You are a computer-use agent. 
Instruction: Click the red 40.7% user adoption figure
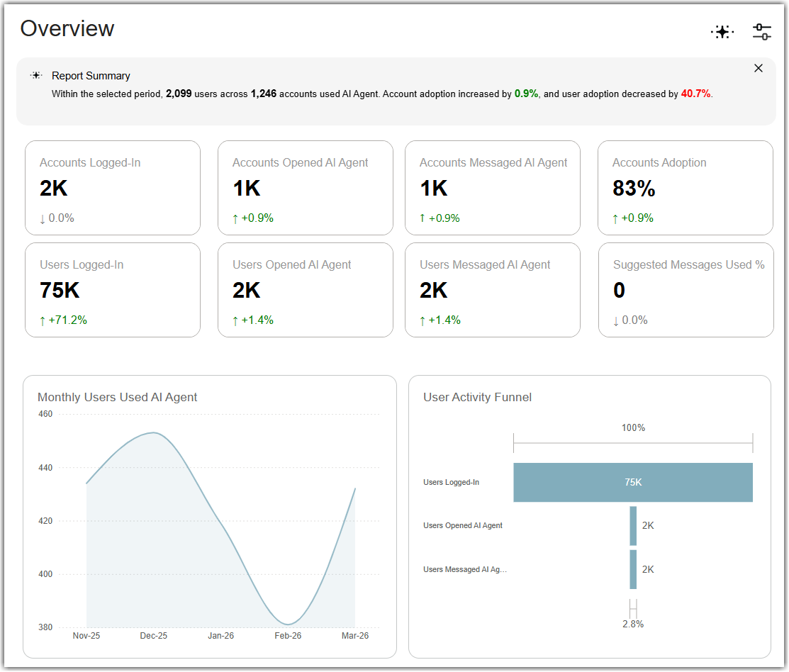(695, 94)
